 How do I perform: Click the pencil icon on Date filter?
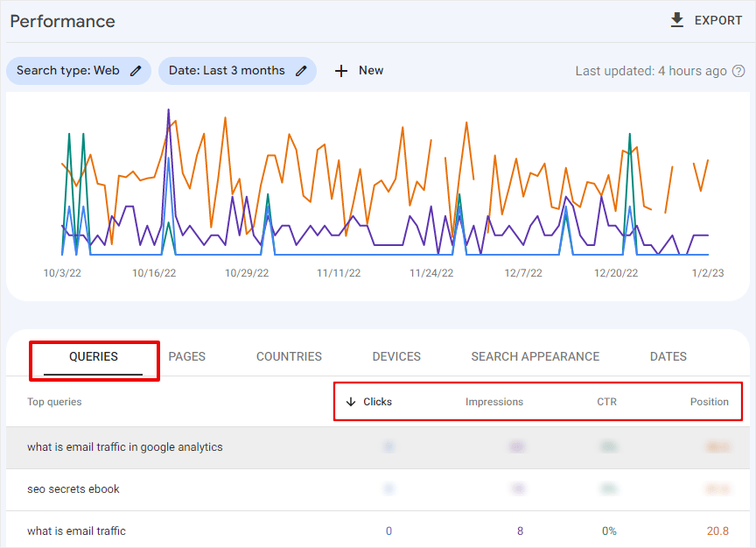[302, 71]
